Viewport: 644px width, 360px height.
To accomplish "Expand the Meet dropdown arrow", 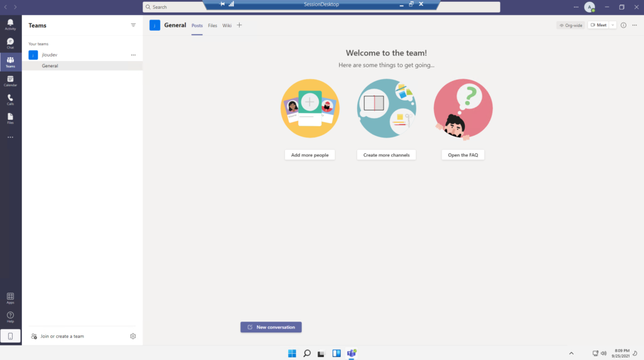I will tap(613, 25).
